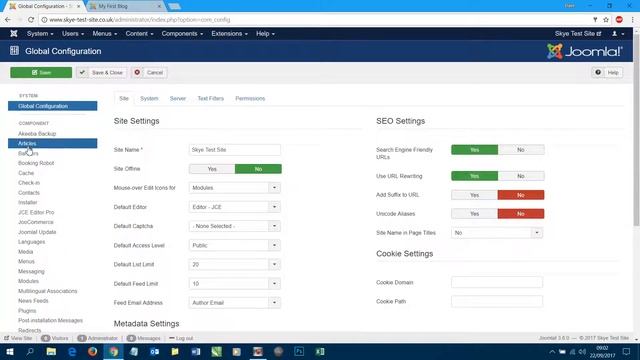This screenshot has height=360, width=640.
Task: Launch Firefox from the taskbar
Action: (x=93, y=351)
